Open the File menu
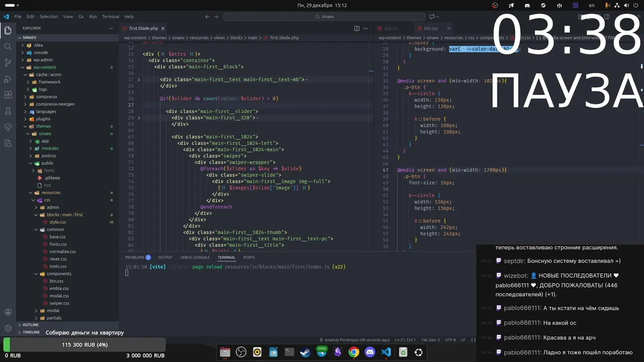Image resolution: width=644 pixels, height=362 pixels. pos(18,17)
